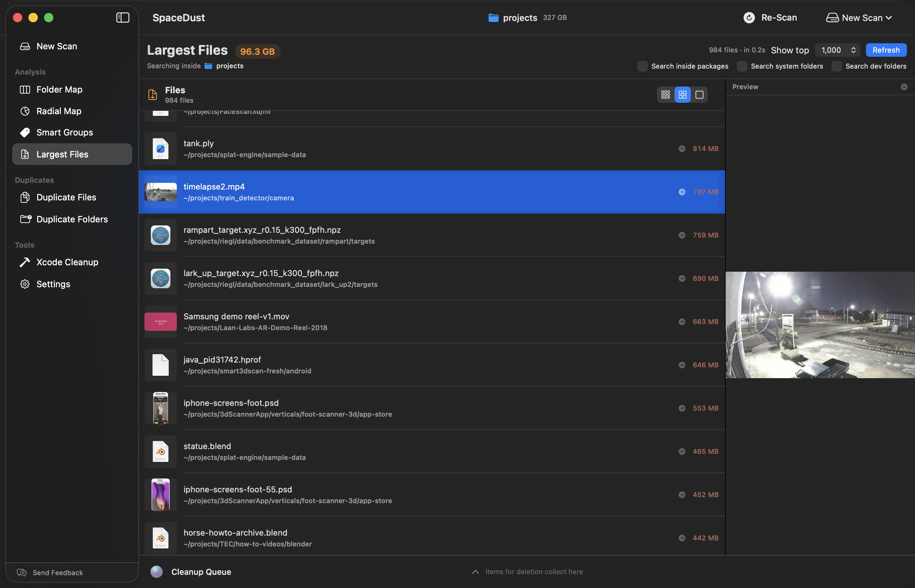Click the arrow icon next to 442 MB
This screenshot has width=915, height=588.
tap(682, 538)
